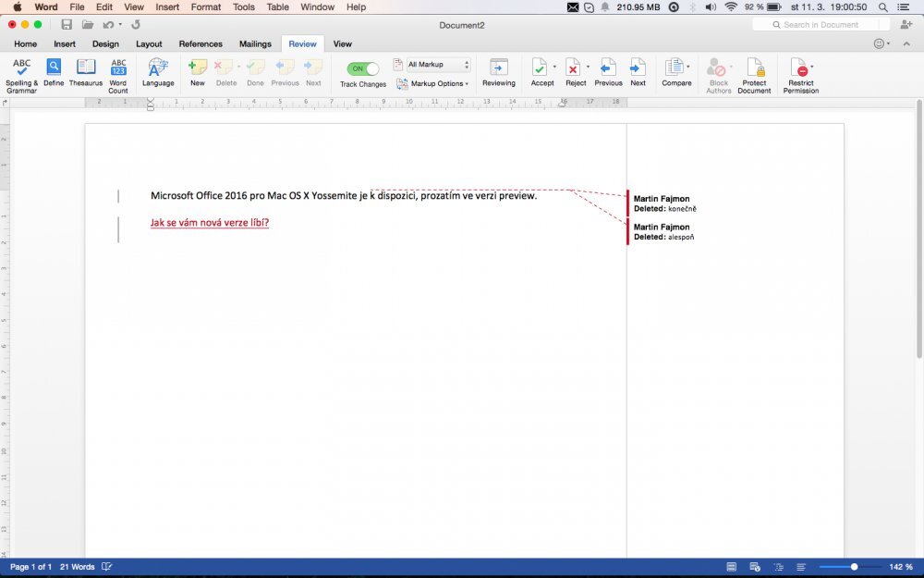Accept the tracked change
The height and width of the screenshot is (578, 924).
(542, 72)
